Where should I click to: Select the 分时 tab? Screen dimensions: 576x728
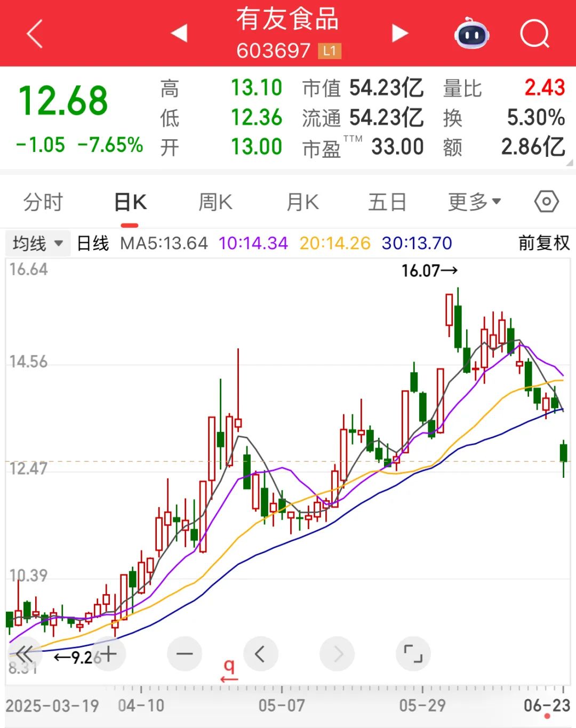(43, 202)
